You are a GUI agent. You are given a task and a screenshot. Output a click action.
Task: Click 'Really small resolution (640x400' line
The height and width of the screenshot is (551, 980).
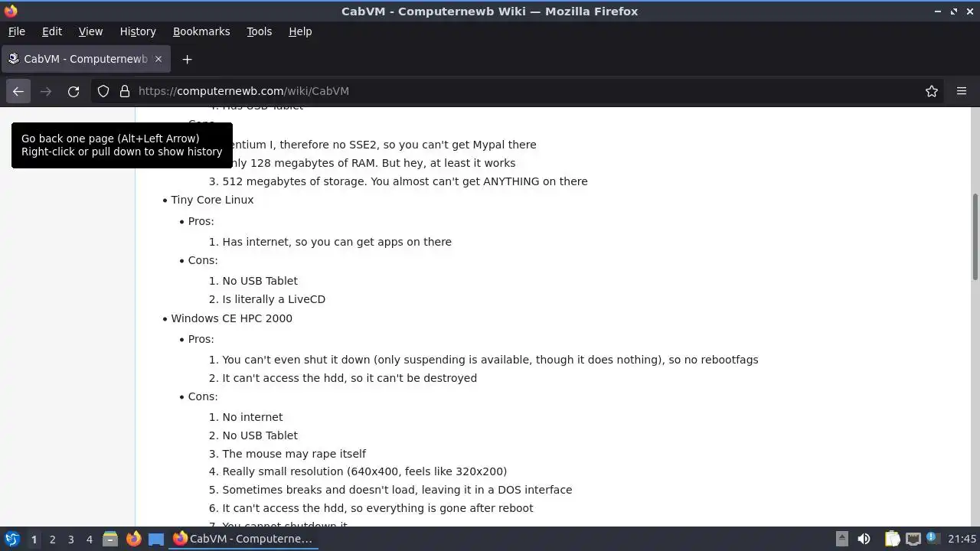click(364, 471)
